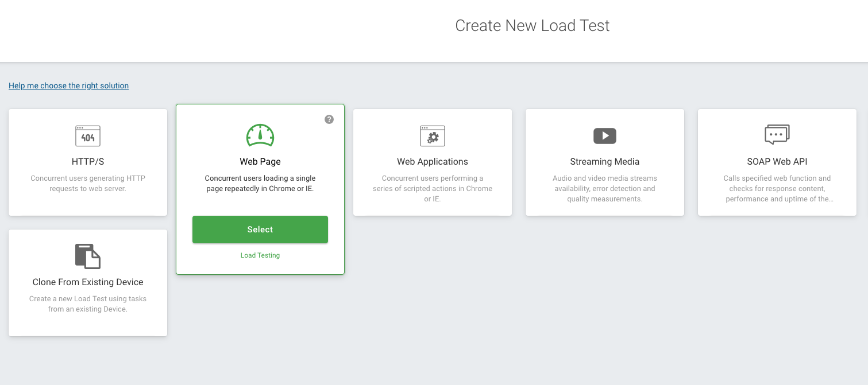This screenshot has width=868, height=385.
Task: Pick the 'Clone From Existing Device' title
Action: tap(88, 282)
